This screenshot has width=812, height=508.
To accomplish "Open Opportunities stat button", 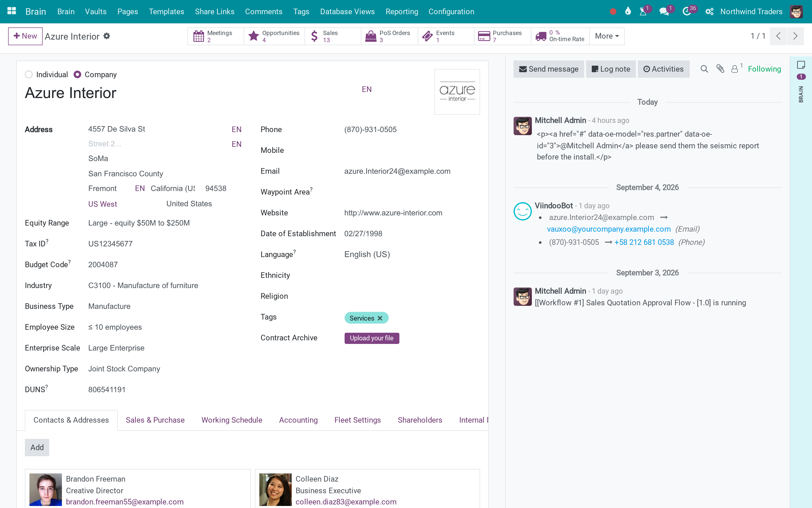I will (275, 36).
